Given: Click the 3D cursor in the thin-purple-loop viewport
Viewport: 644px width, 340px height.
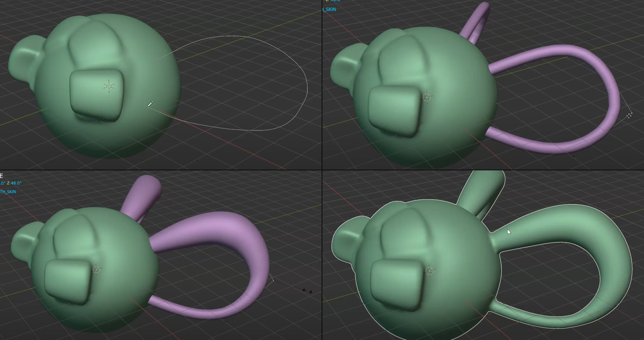Looking at the screenshot, I should pyautogui.click(x=427, y=97).
